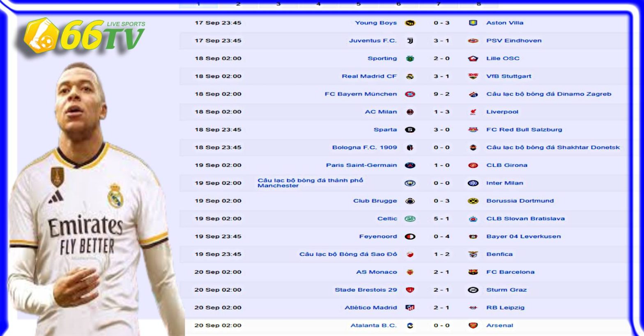Screen dimensions: 644x336
Task: Open the Club Brugge team link
Action: 375,201
